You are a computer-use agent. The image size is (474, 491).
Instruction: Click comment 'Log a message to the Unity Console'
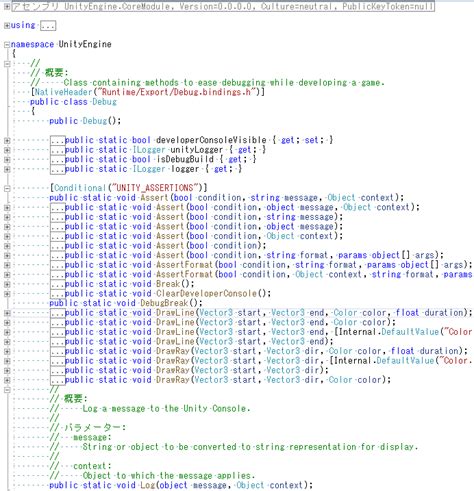point(166,409)
